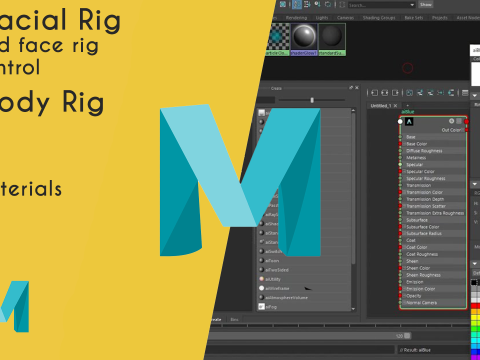Close the Untitled_1 graph tab
480x360 pixels.
(395, 106)
